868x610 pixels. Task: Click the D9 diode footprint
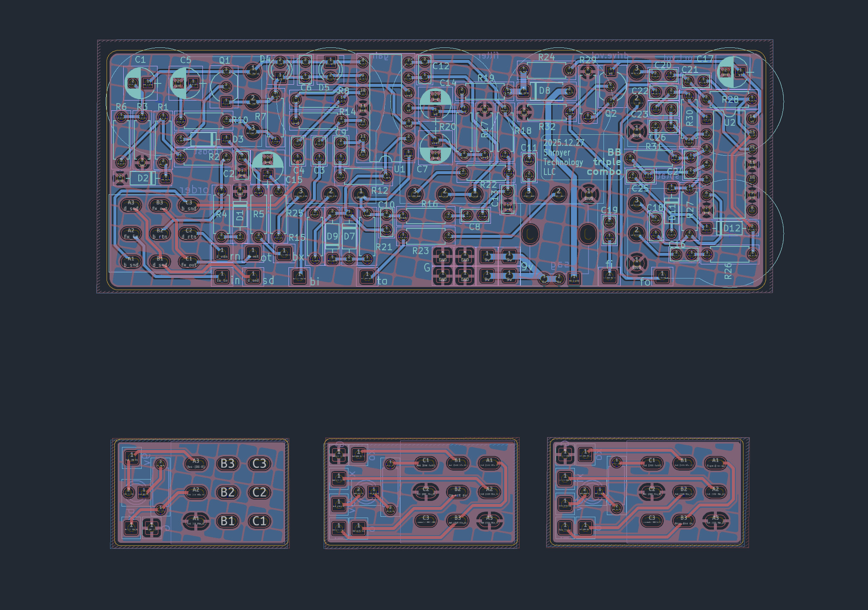point(332,236)
